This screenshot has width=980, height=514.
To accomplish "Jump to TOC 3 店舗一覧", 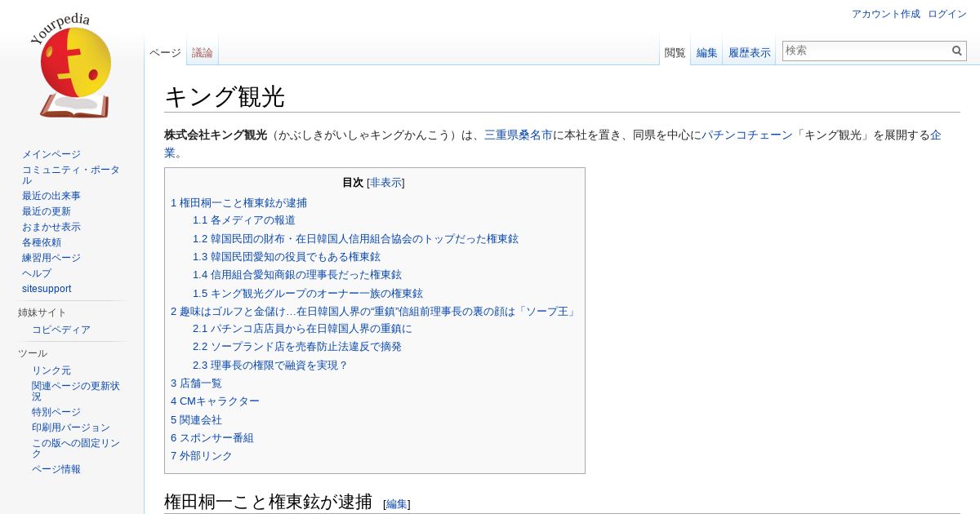I will tap(196, 383).
